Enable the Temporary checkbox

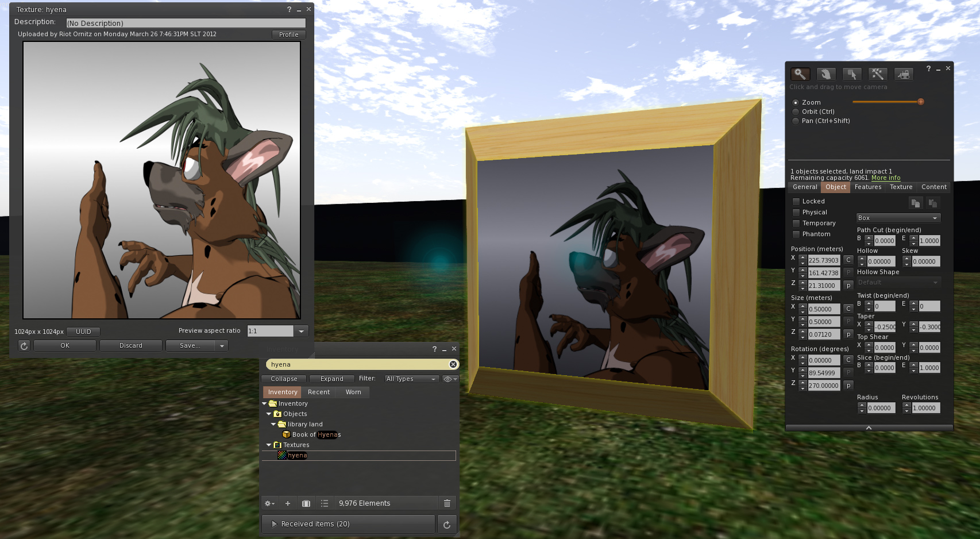pos(796,223)
